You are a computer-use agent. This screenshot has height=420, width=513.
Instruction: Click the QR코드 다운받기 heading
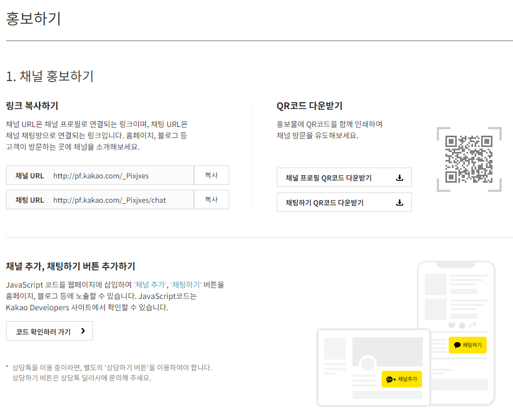(310, 105)
